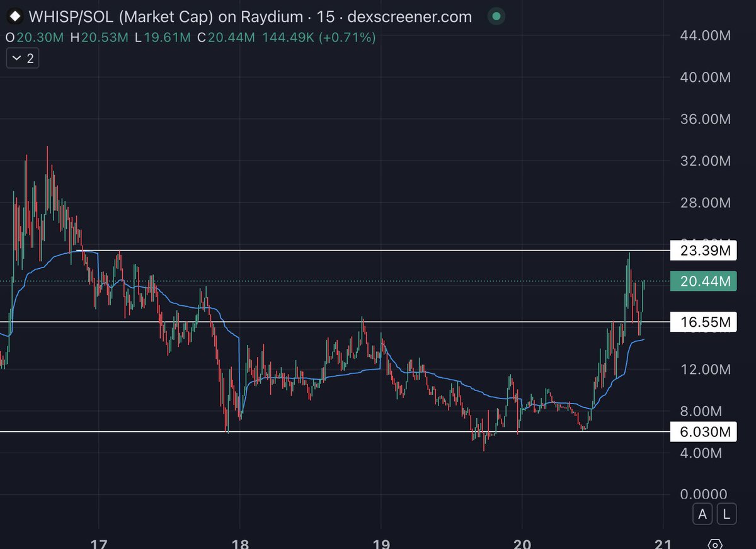
Task: Click the 16.55M price level label
Action: [x=704, y=322]
